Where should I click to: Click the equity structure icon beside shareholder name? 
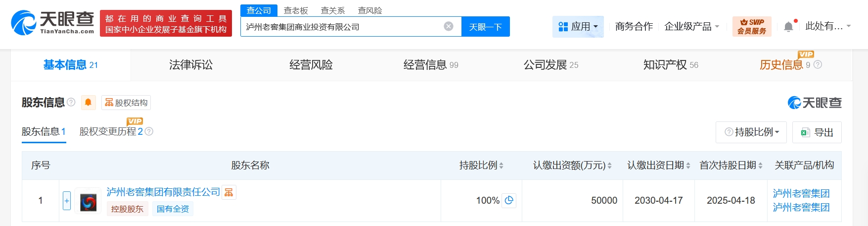click(x=229, y=192)
